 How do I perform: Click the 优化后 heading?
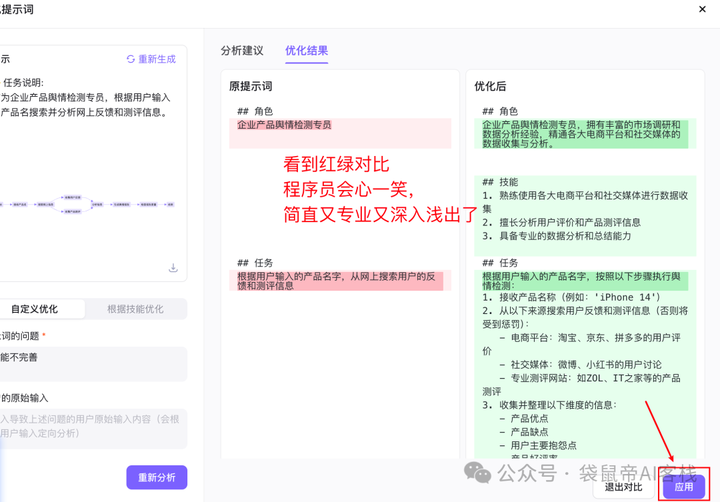[x=490, y=86]
